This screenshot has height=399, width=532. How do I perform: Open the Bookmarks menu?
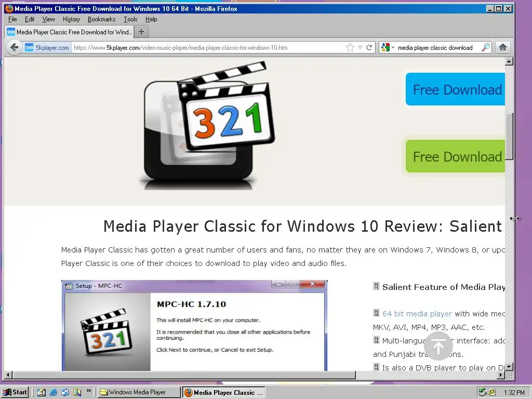(x=101, y=19)
